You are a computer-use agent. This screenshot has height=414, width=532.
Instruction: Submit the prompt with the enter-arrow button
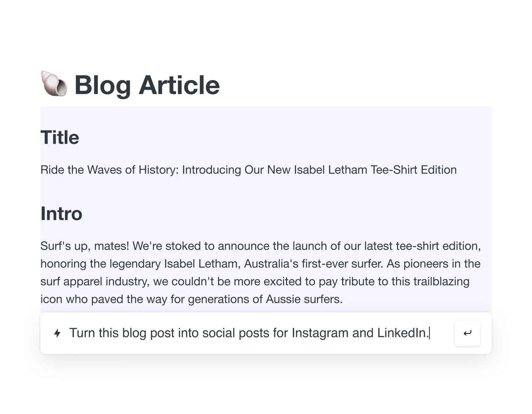(x=467, y=333)
